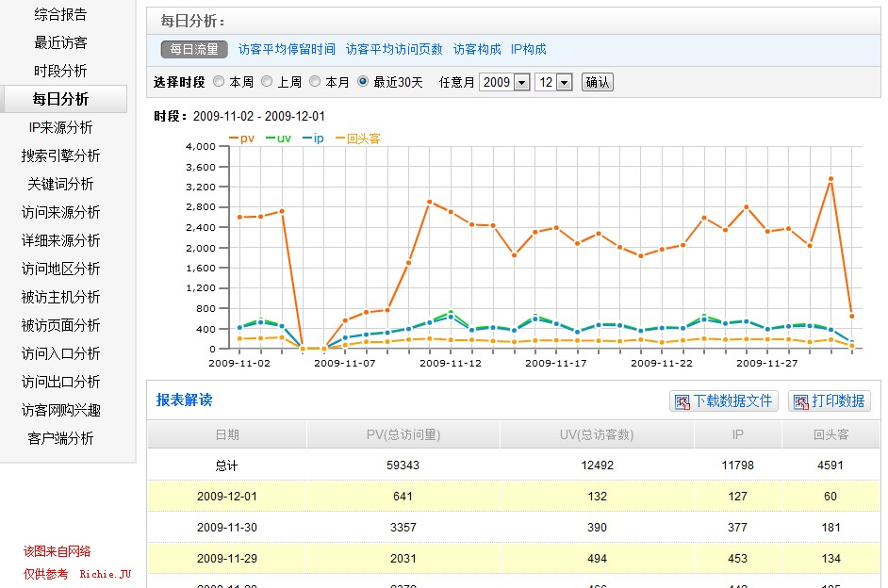
Task: Click the pv peak point on 2009-11-30
Action: tap(830, 178)
